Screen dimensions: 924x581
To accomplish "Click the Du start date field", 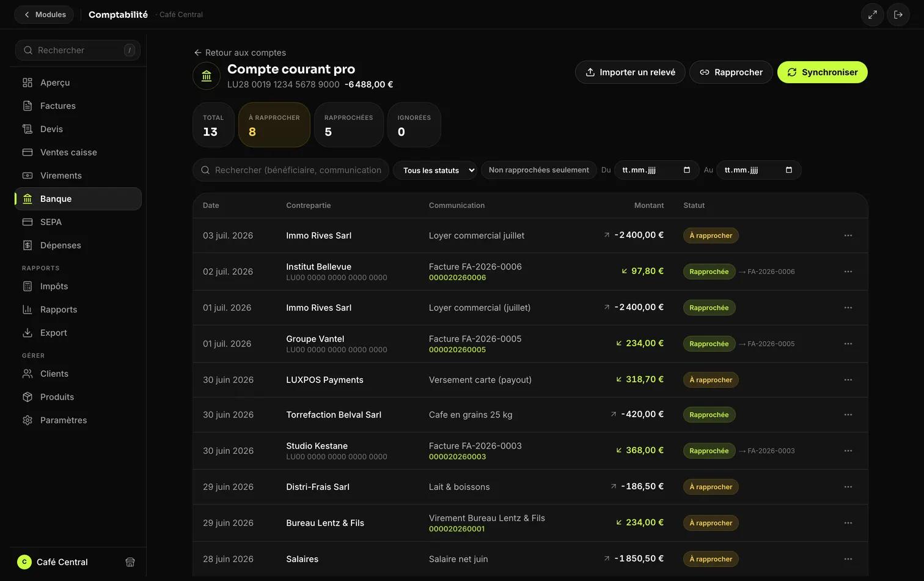I will (656, 170).
